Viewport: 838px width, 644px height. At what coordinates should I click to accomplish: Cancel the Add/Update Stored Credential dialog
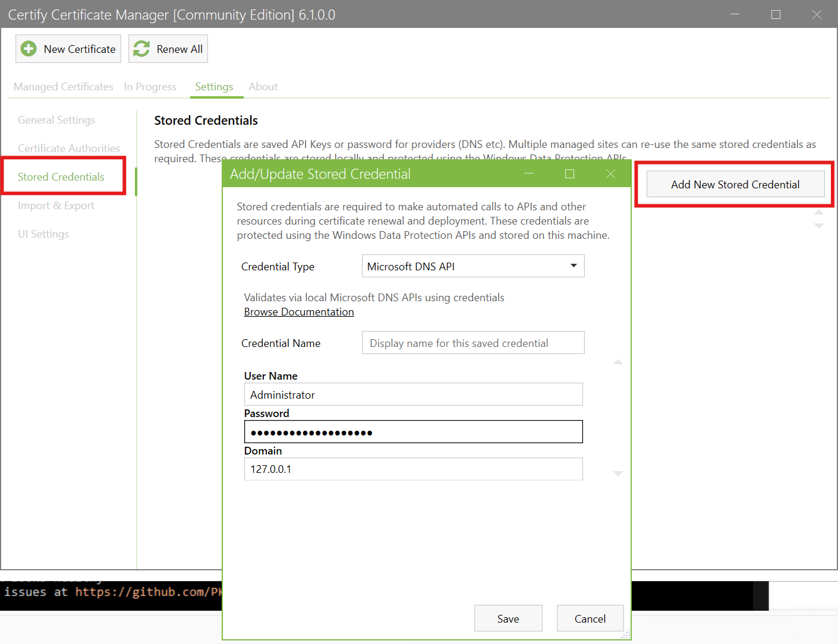coord(590,618)
